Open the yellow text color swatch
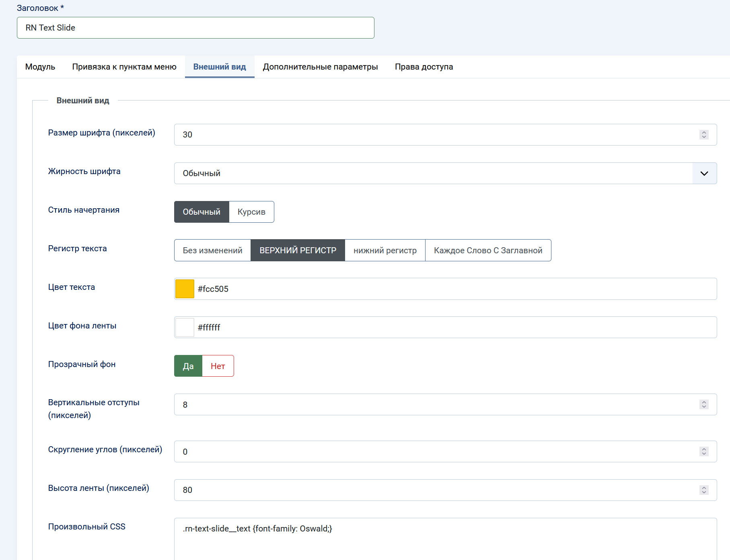This screenshot has height=560, width=730. click(x=185, y=289)
